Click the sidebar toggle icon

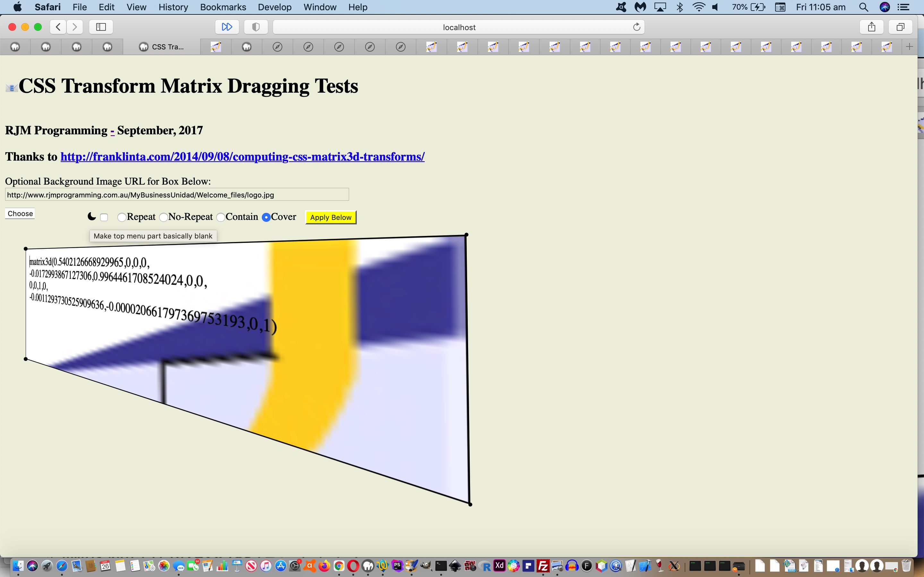(x=101, y=27)
